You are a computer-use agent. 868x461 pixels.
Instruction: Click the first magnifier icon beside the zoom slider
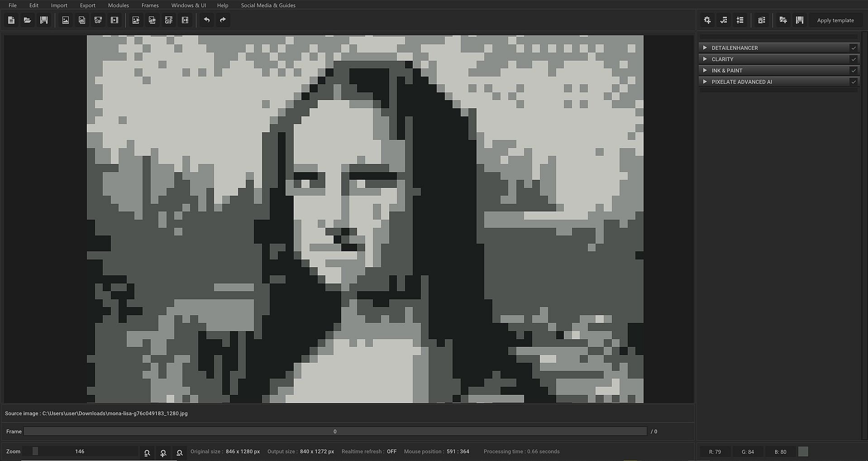(x=147, y=452)
